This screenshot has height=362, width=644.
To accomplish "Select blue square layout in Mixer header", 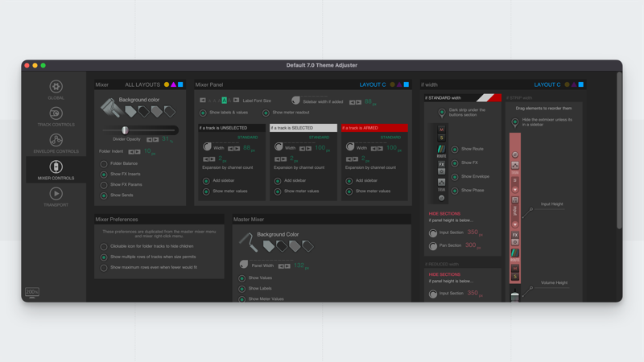I will click(x=180, y=84).
